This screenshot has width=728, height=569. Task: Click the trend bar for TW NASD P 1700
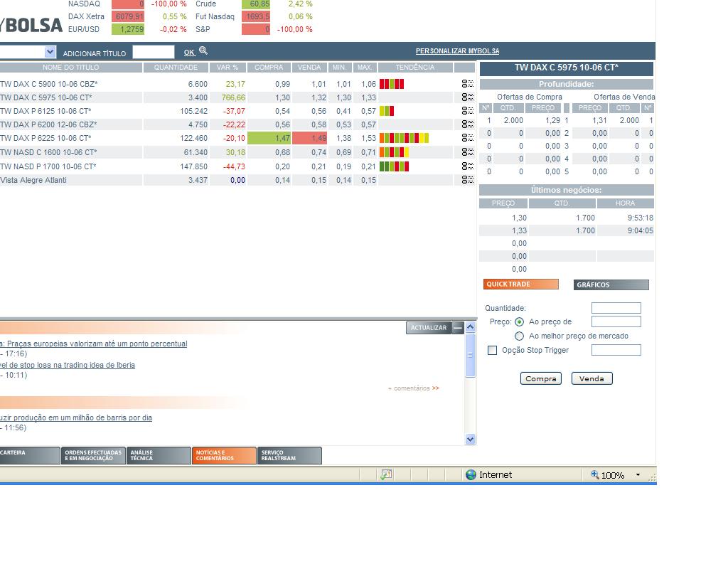pyautogui.click(x=394, y=166)
